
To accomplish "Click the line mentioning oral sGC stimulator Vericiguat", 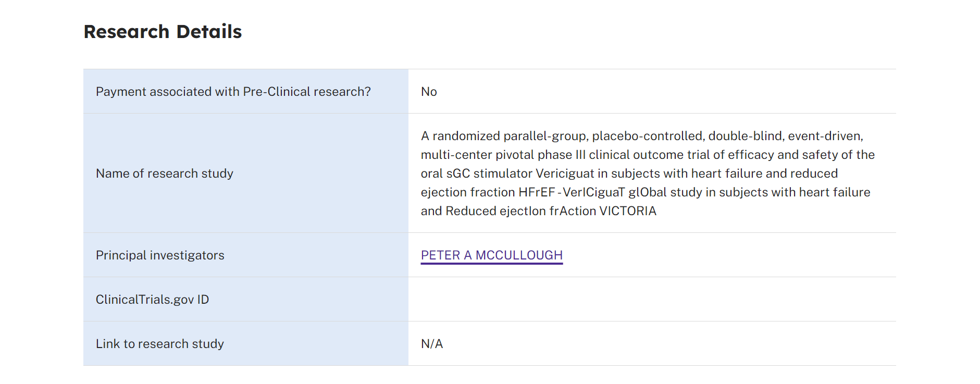I will click(629, 174).
